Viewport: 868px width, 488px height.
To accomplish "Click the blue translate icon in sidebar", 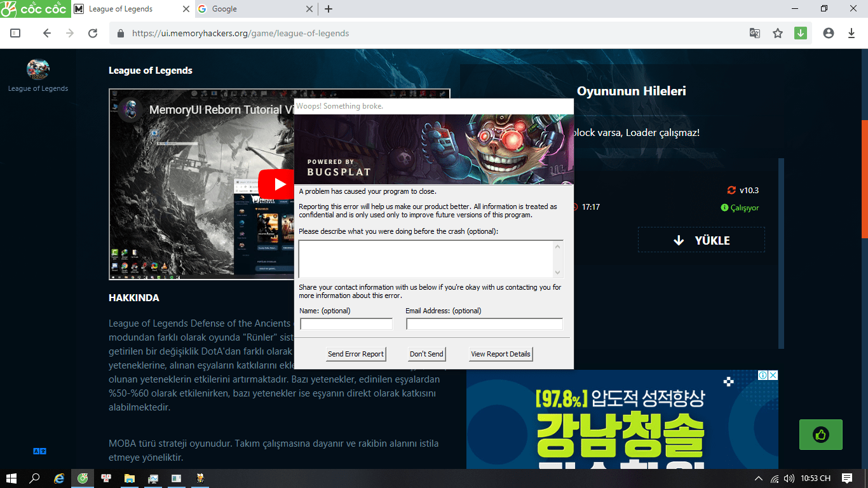I will click(x=39, y=451).
